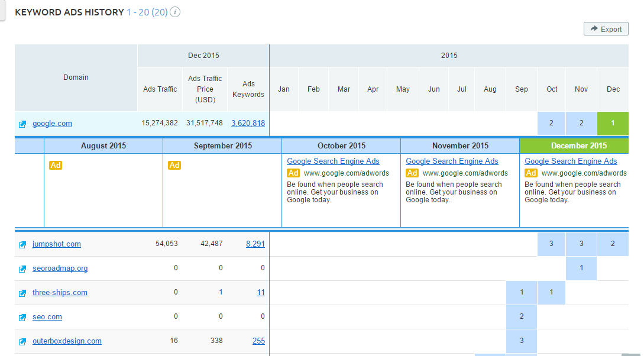Click the Ad badge in October 2015 ad

pos(293,173)
